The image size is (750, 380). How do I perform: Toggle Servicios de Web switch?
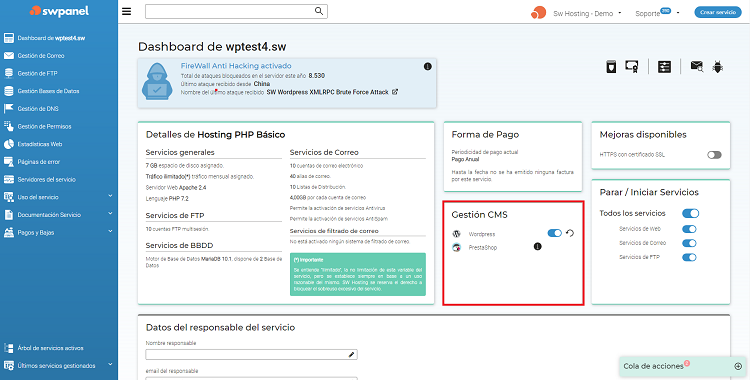689,229
